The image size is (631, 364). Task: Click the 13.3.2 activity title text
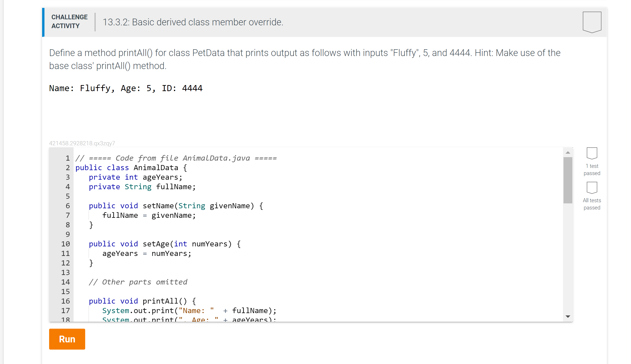(x=193, y=22)
